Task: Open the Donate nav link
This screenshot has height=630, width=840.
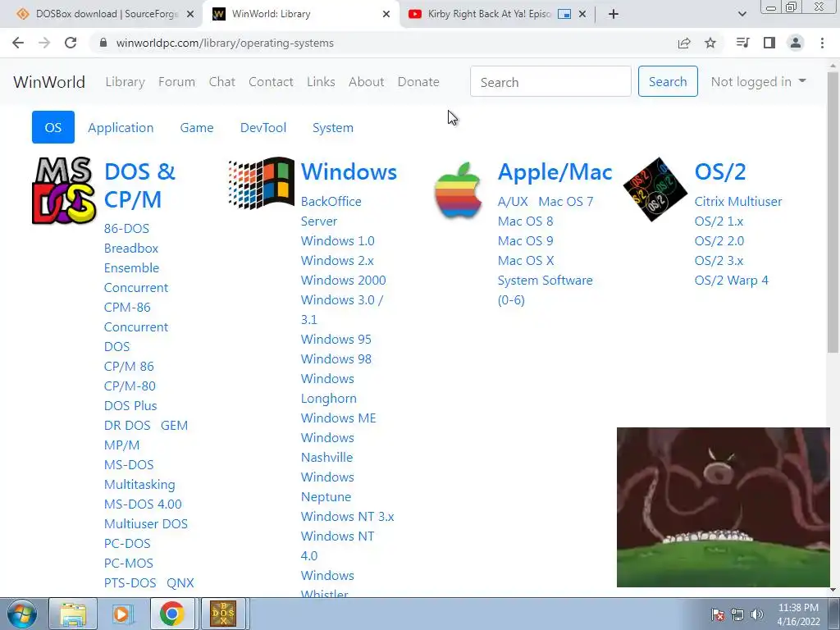Action: tap(418, 82)
